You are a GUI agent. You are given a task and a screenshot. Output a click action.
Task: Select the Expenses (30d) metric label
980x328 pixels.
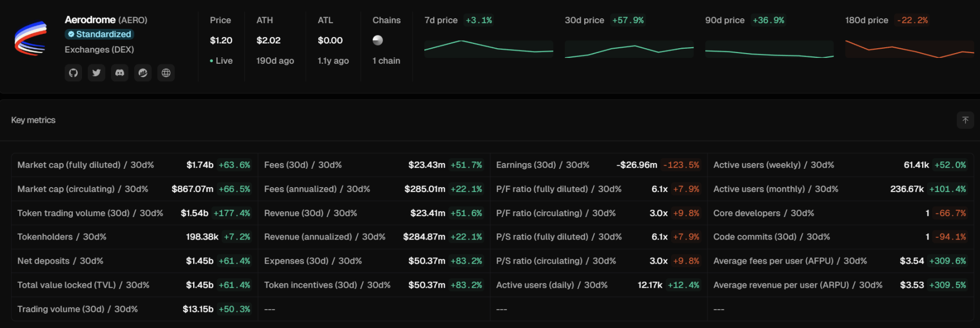tap(313, 261)
